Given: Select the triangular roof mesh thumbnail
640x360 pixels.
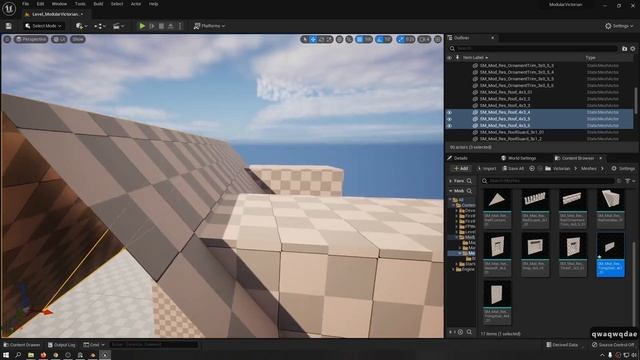Looking at the screenshot, I should tap(497, 200).
